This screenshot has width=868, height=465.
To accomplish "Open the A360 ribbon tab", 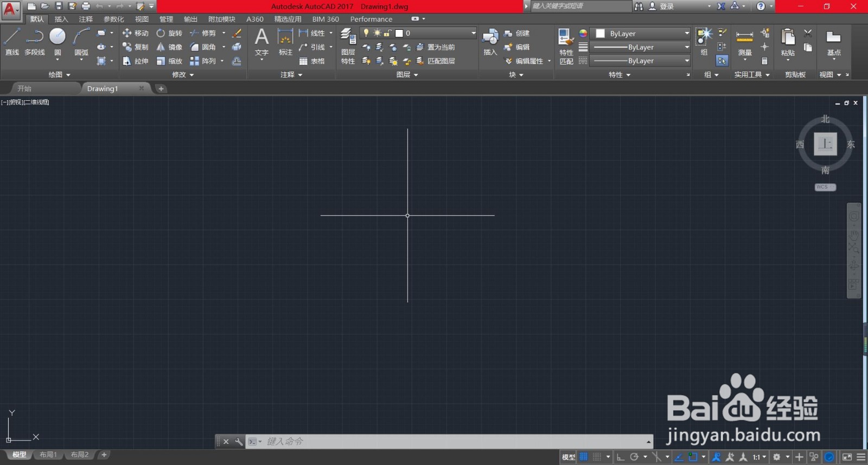I will [x=255, y=19].
